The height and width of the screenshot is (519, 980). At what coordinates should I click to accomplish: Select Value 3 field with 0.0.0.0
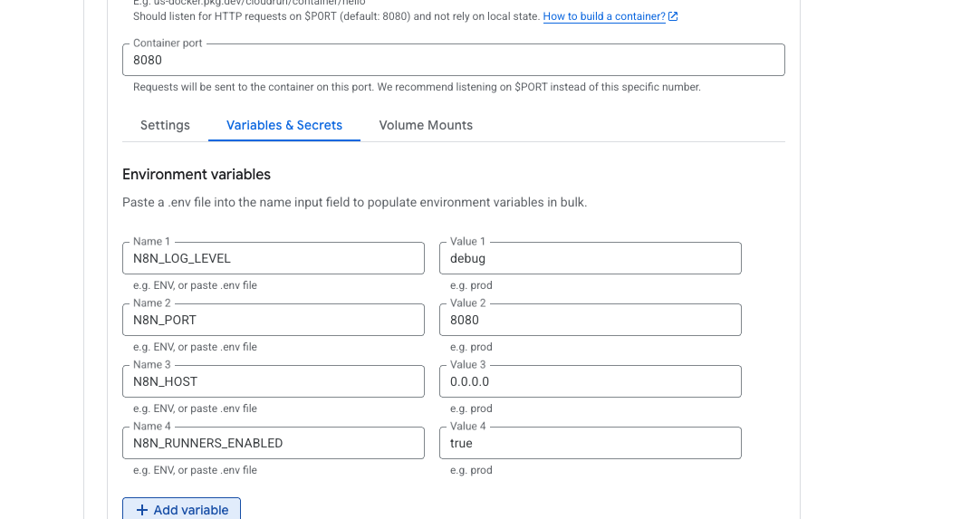[590, 381]
